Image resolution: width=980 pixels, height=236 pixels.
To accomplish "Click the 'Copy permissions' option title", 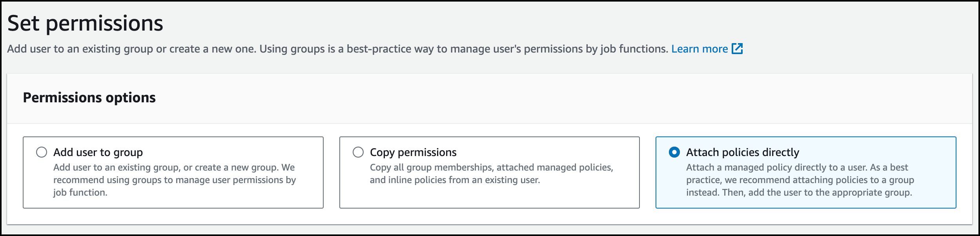I will tap(413, 152).
